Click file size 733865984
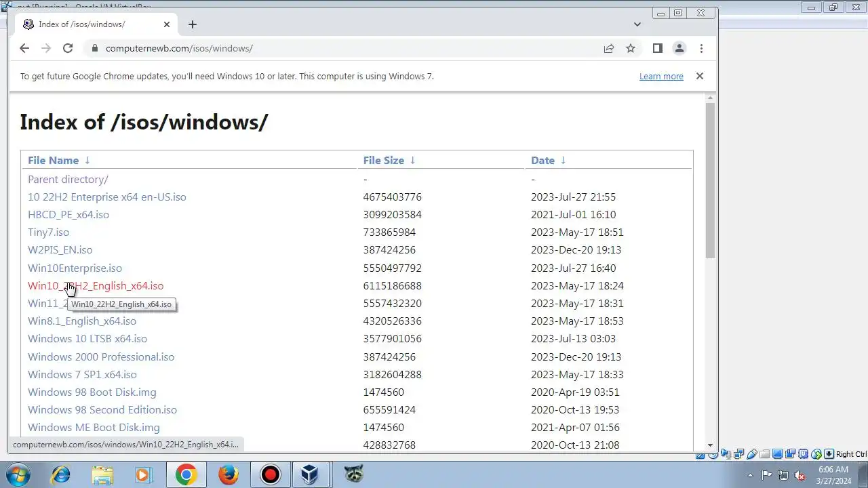Image resolution: width=868 pixels, height=488 pixels. [389, 232]
